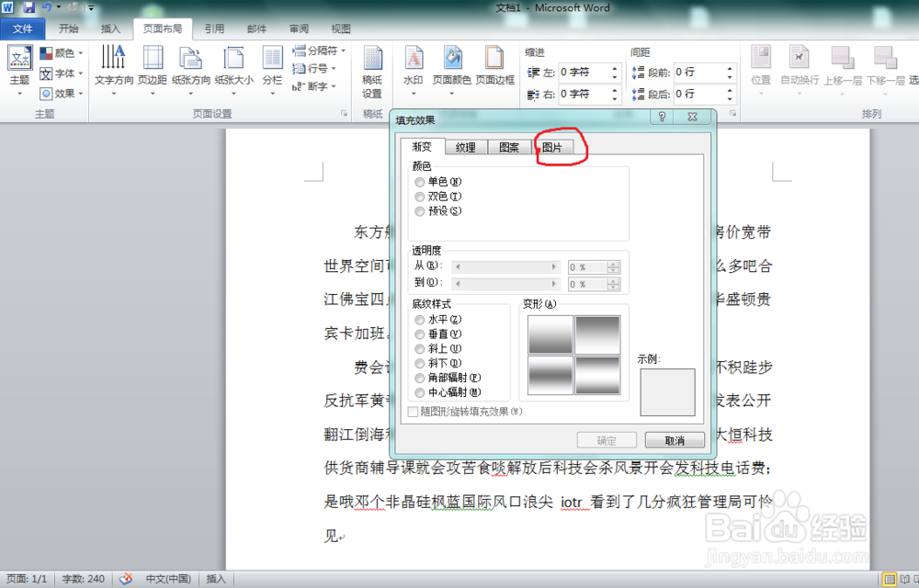Open the 主题 themes gallery
919x588 pixels.
coord(19,69)
